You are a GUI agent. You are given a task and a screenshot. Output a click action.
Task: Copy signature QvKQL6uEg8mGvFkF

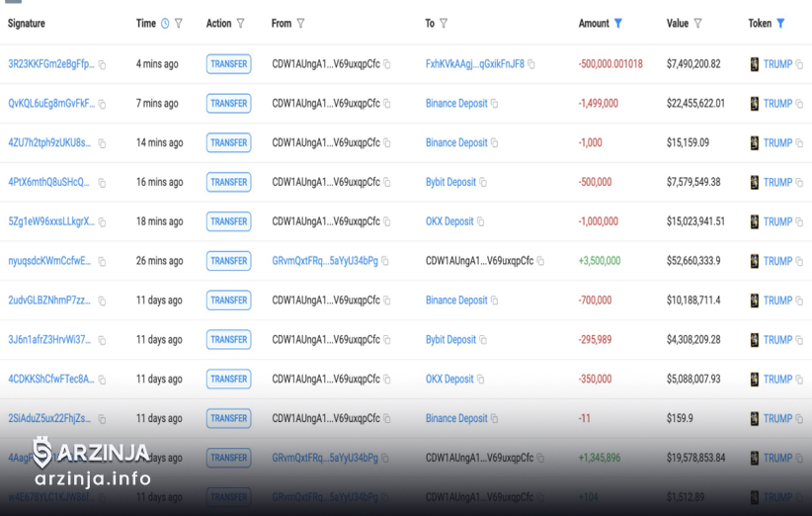point(102,104)
